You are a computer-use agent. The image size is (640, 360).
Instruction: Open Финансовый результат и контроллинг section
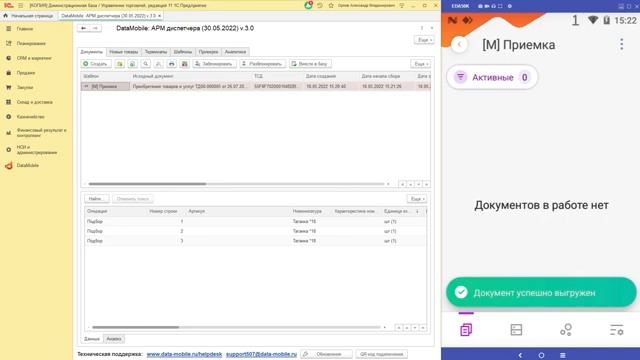coord(41,132)
